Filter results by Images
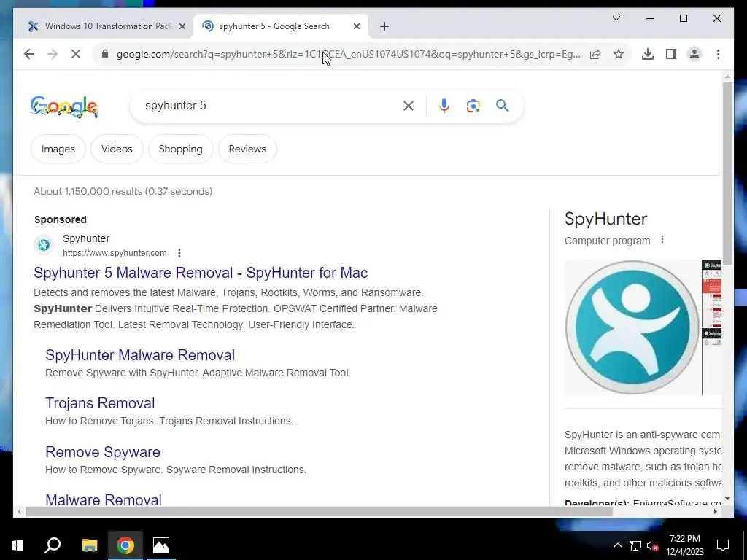This screenshot has height=560, width=747. (x=58, y=149)
